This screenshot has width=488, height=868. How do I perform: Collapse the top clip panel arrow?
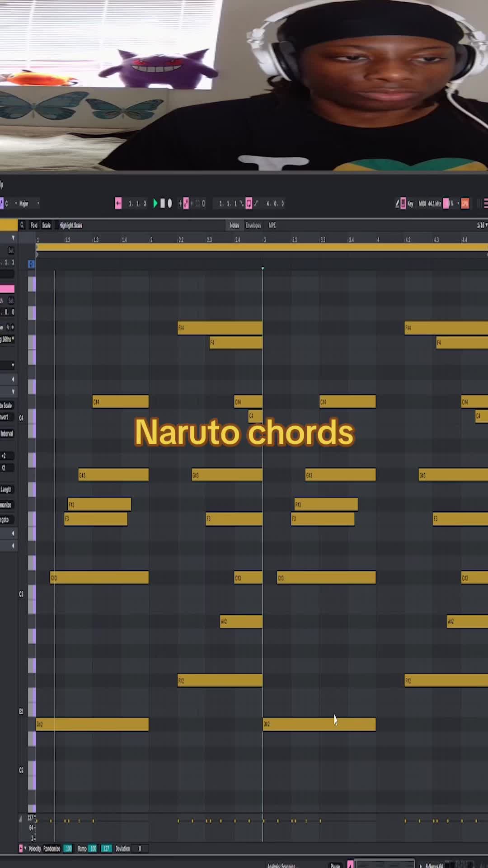tap(13, 238)
